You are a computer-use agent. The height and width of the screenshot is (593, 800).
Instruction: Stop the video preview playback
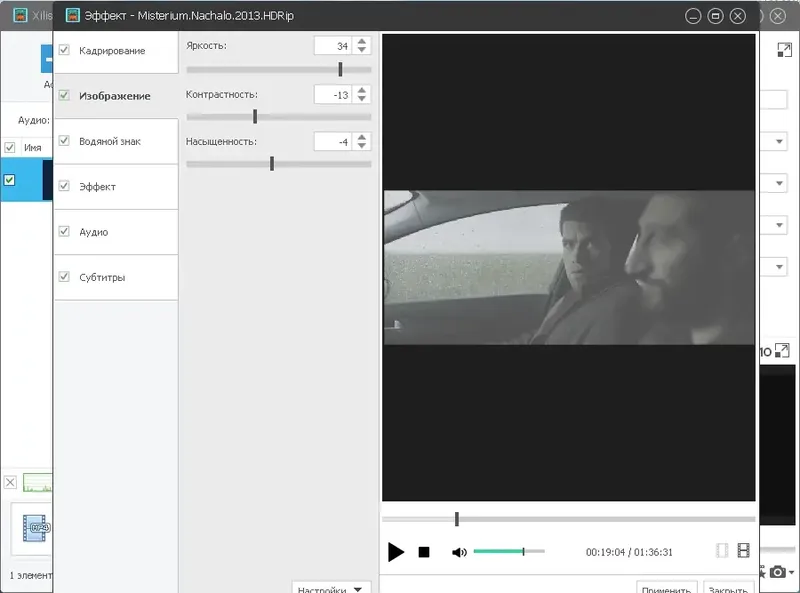pos(423,552)
